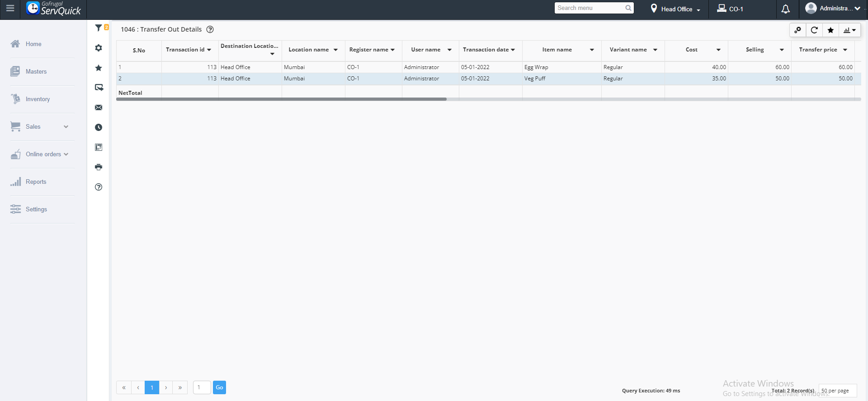
Task: Mark report as favorite in top-right toolbar
Action: click(830, 30)
